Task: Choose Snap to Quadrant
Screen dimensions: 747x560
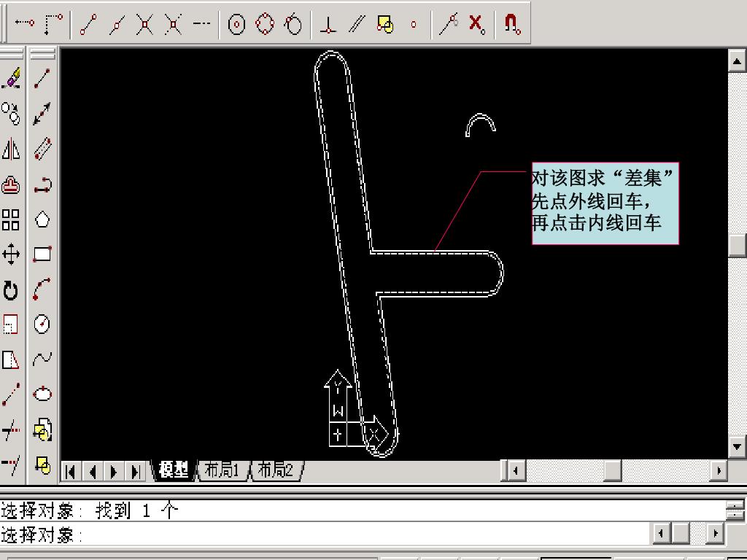Action: coord(265,23)
